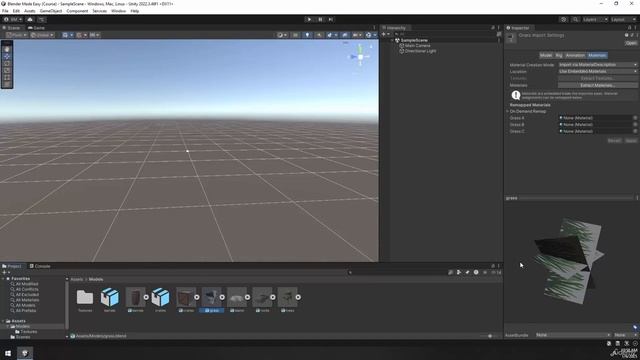This screenshot has height=360, width=640.
Task: Open the version control icon in top toolbar
Action: pos(42,19)
